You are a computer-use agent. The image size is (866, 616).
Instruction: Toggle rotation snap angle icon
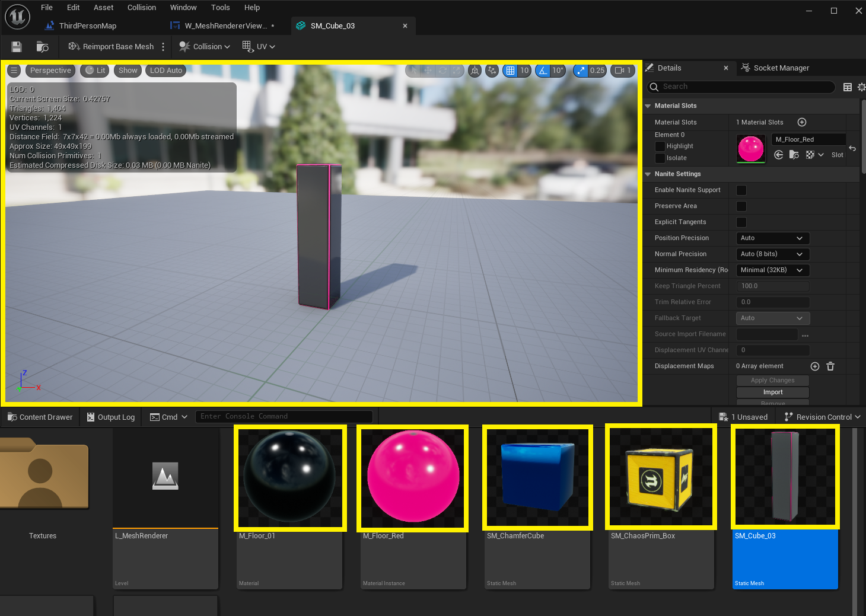(543, 71)
